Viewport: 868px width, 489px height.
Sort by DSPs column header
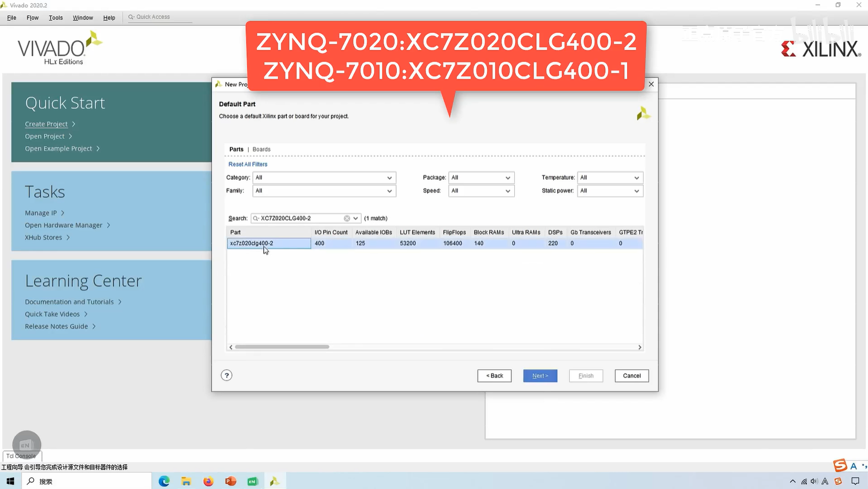[556, 232]
